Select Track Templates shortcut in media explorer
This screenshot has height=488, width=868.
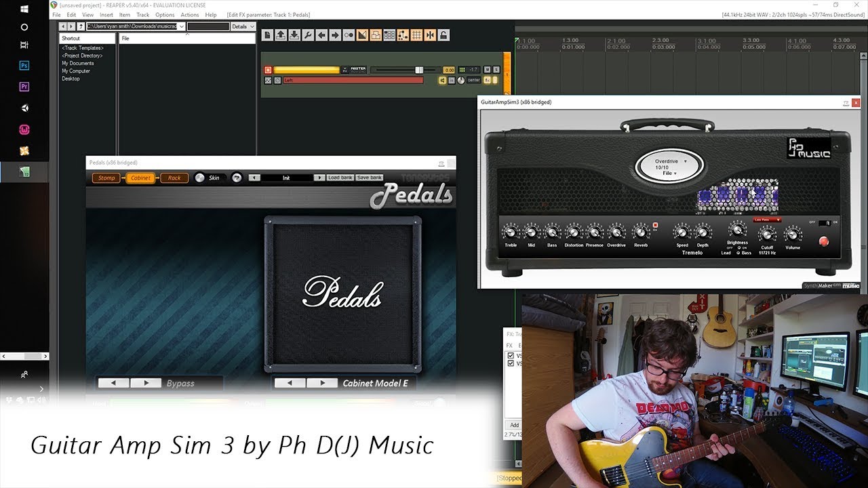click(x=83, y=48)
